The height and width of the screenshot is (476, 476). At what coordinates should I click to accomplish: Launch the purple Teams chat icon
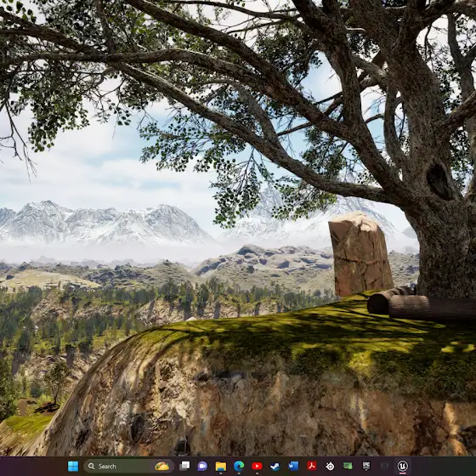click(x=202, y=466)
